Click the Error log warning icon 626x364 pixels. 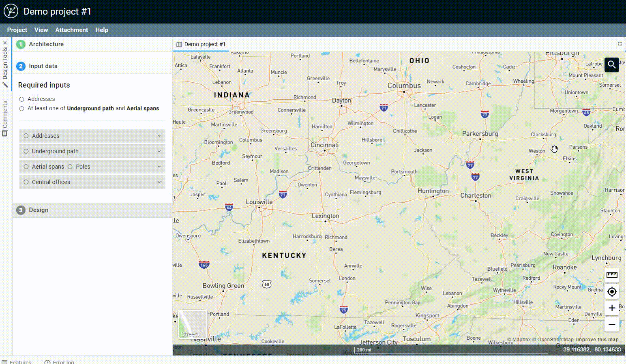pyautogui.click(x=47, y=362)
